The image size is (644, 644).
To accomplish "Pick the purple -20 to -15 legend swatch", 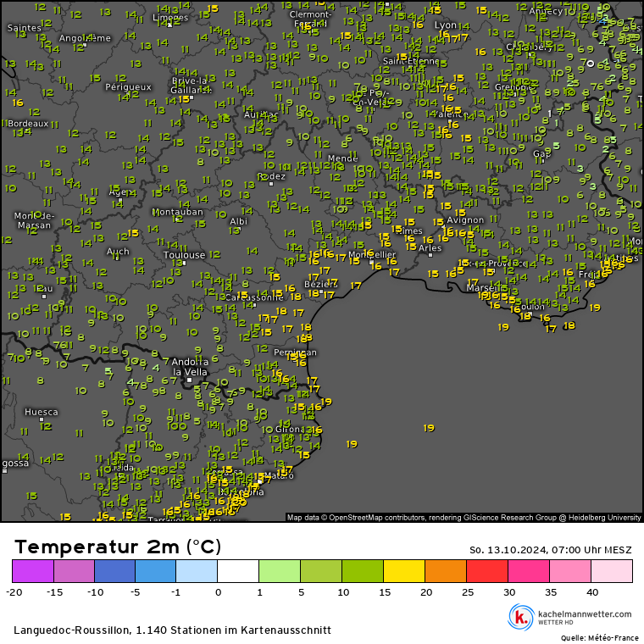I will click(x=33, y=571).
